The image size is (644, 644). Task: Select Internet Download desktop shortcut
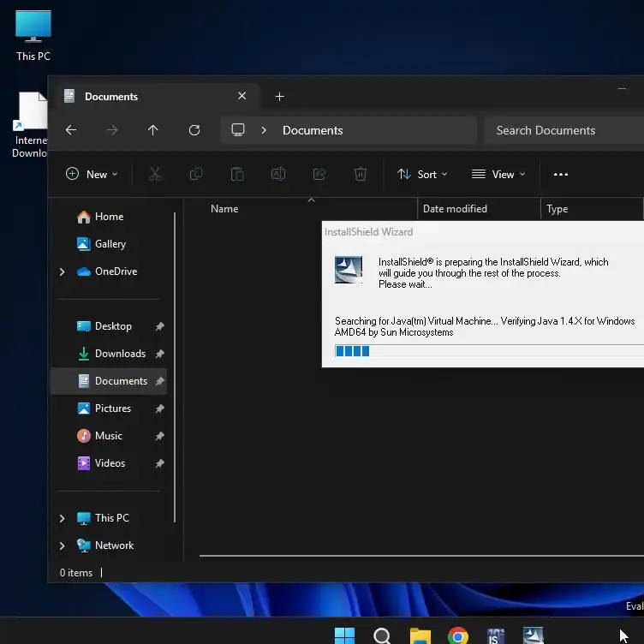pos(30,125)
